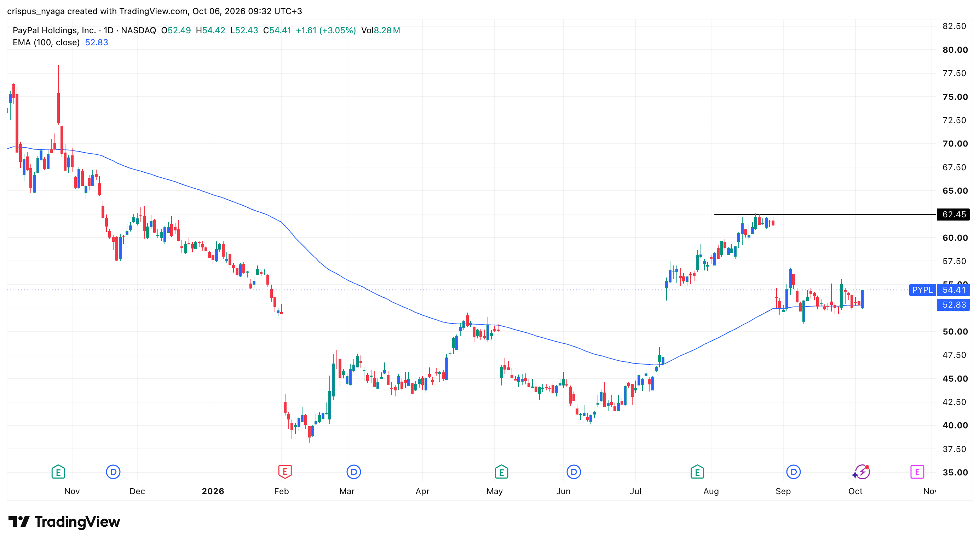The height and width of the screenshot is (543, 980).
Task: Click the pink upcoming earnings marker
Action: tap(917, 472)
